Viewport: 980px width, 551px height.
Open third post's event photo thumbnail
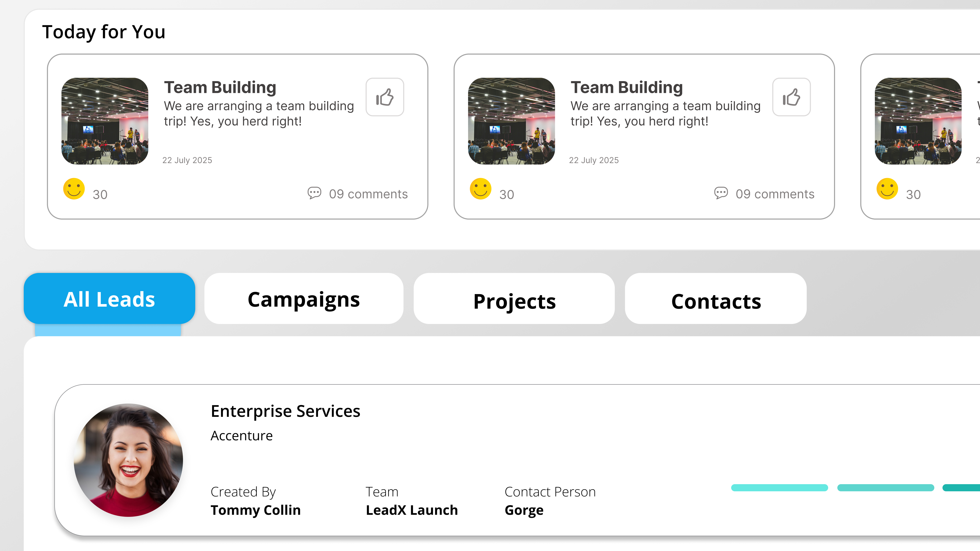pos(918,121)
